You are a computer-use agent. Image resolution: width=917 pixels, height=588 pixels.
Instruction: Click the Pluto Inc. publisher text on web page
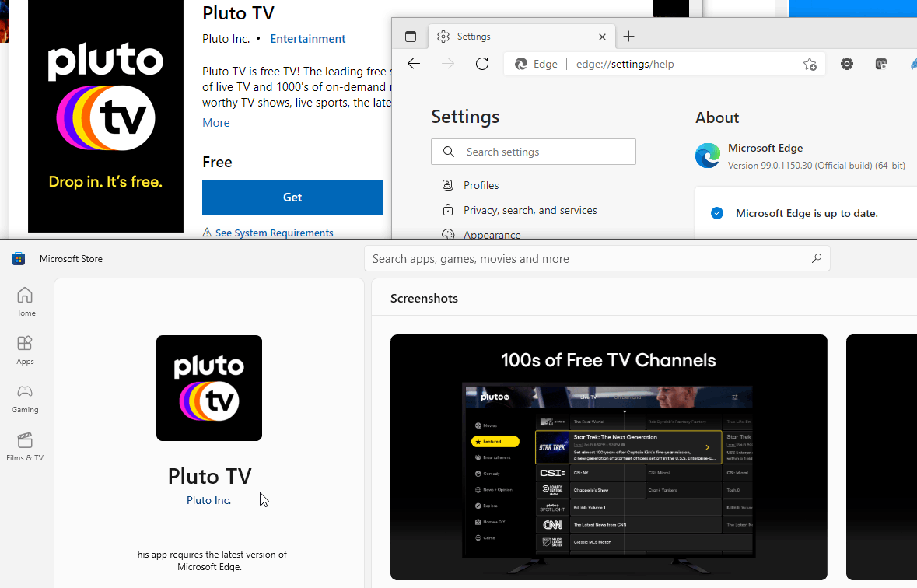tap(226, 39)
